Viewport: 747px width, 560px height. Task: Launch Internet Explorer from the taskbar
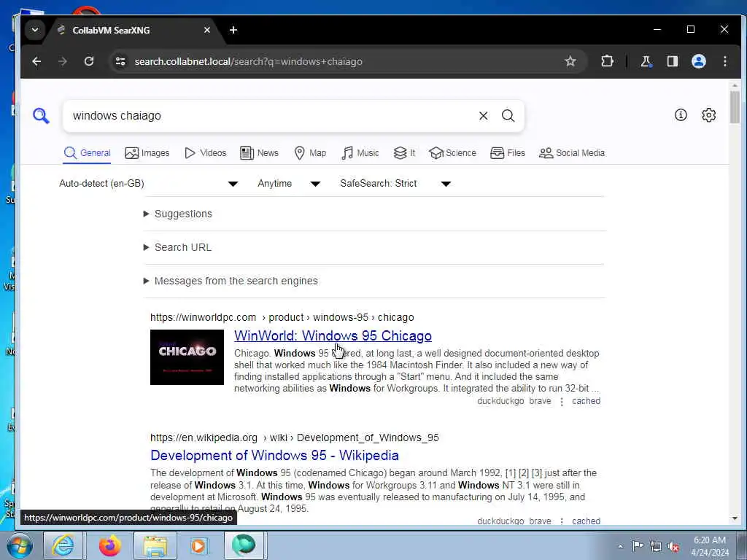pyautogui.click(x=63, y=545)
